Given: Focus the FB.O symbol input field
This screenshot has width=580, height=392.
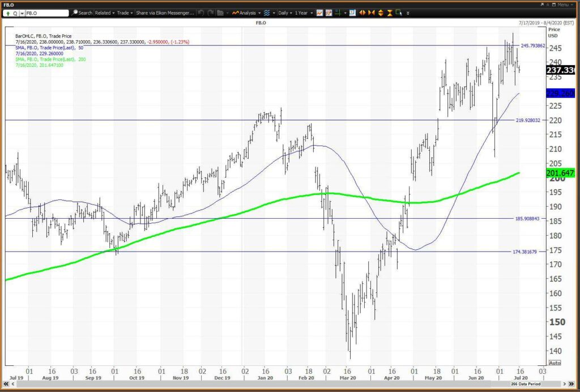Looking at the screenshot, I should (x=47, y=13).
